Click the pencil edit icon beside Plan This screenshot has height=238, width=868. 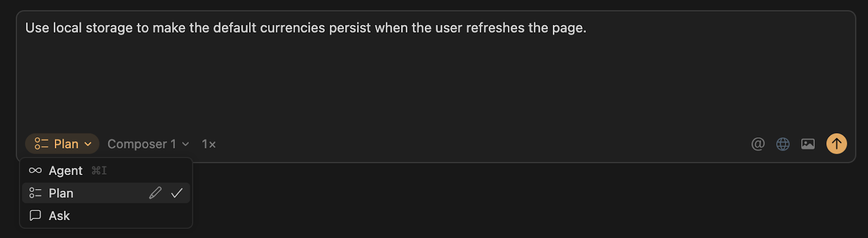(x=155, y=193)
